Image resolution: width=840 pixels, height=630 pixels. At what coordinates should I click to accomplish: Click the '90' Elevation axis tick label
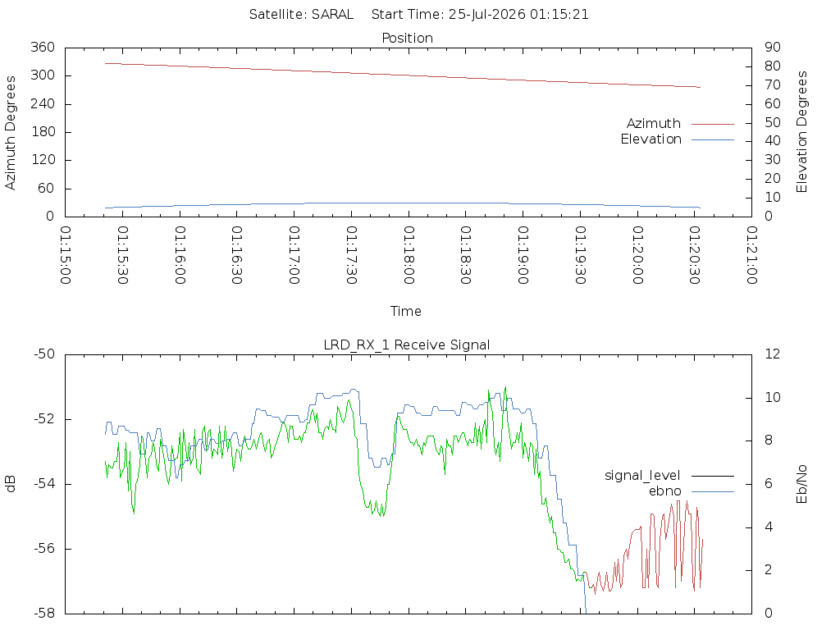[x=773, y=47]
